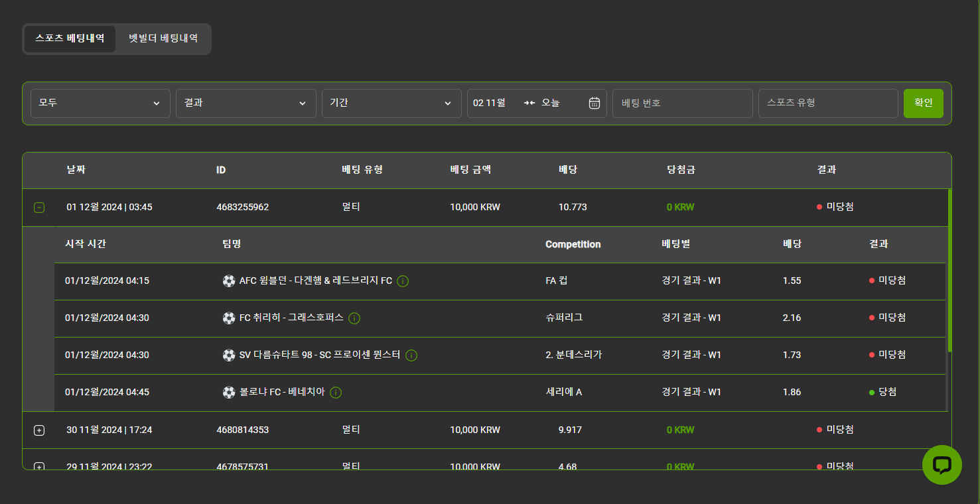Open the calendar date picker icon
The height and width of the screenshot is (504, 980).
point(595,103)
